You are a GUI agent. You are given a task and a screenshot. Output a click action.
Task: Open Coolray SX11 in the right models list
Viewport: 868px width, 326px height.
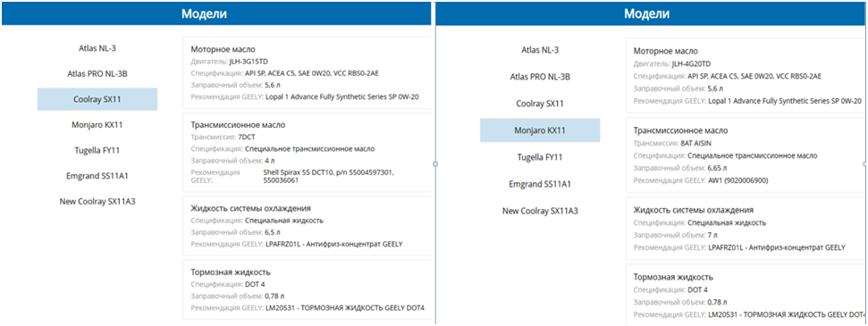pyautogui.click(x=540, y=104)
